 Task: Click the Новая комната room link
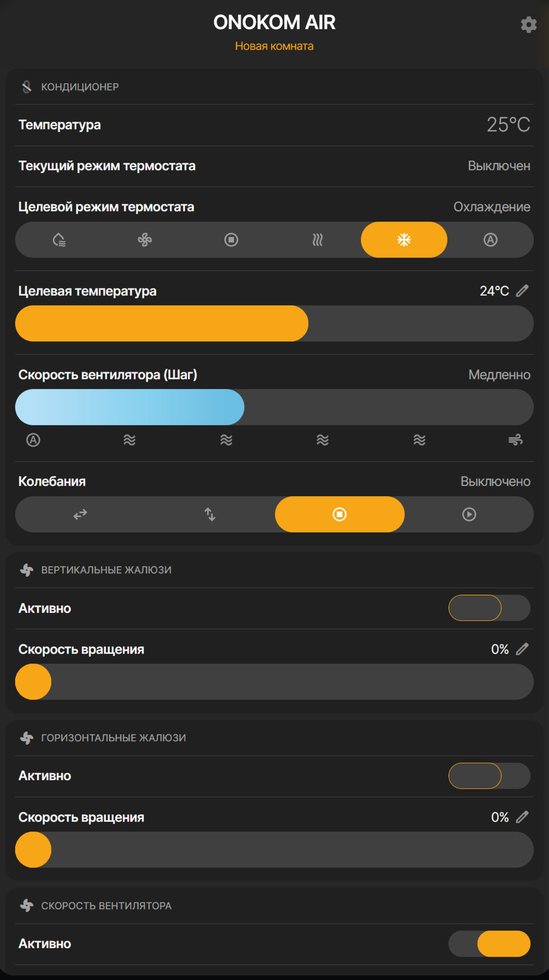(274, 46)
